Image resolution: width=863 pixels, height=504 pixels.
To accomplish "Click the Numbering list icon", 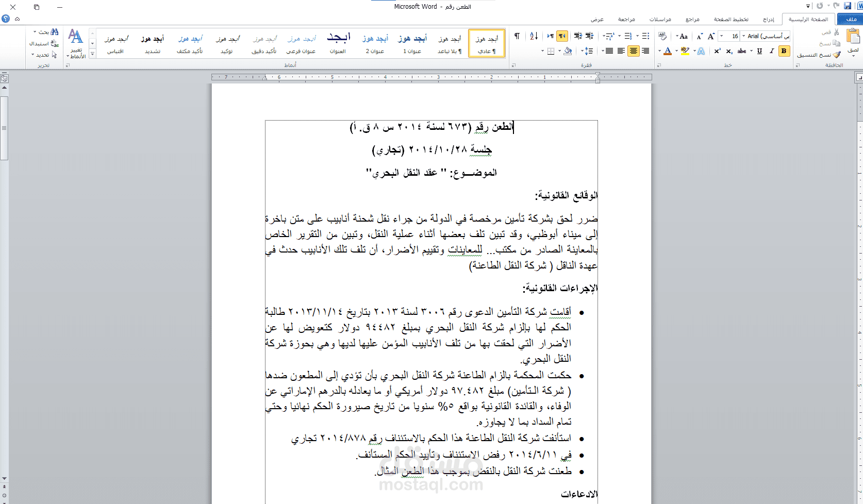I will [x=628, y=36].
